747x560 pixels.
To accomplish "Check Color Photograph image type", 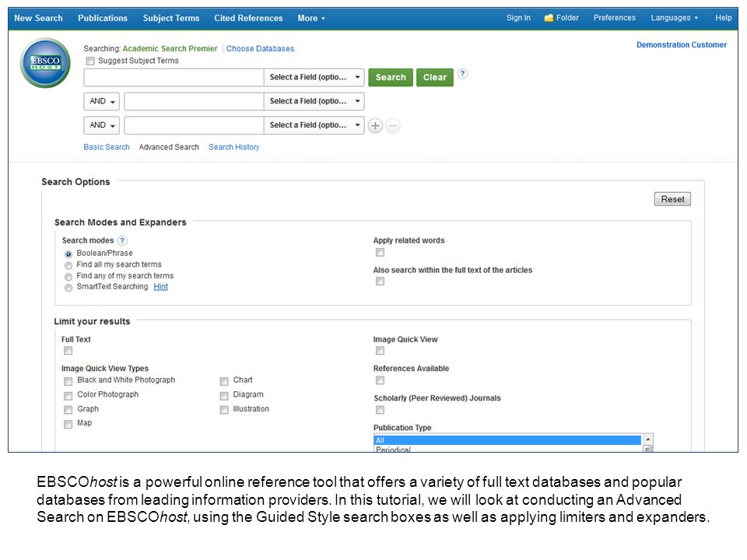I will coord(68,396).
